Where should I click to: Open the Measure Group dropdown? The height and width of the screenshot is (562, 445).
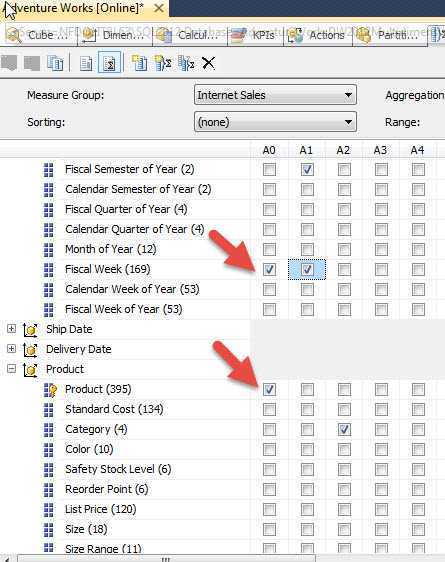275,95
